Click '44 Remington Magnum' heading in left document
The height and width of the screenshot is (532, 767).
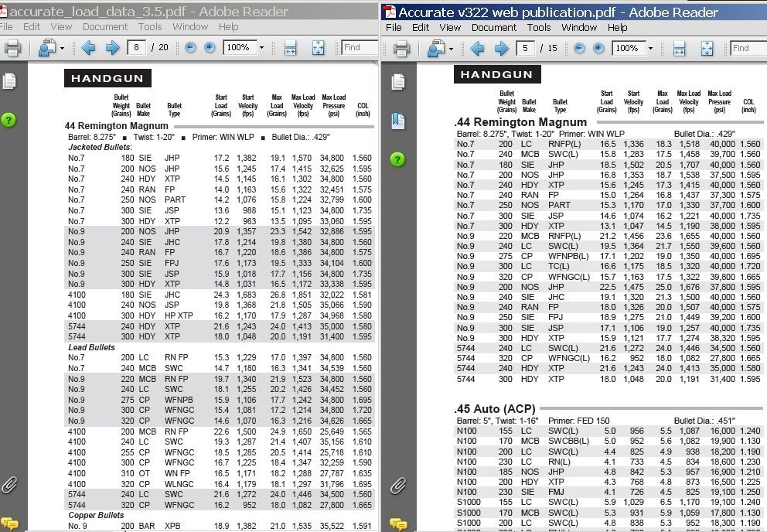[x=117, y=126]
